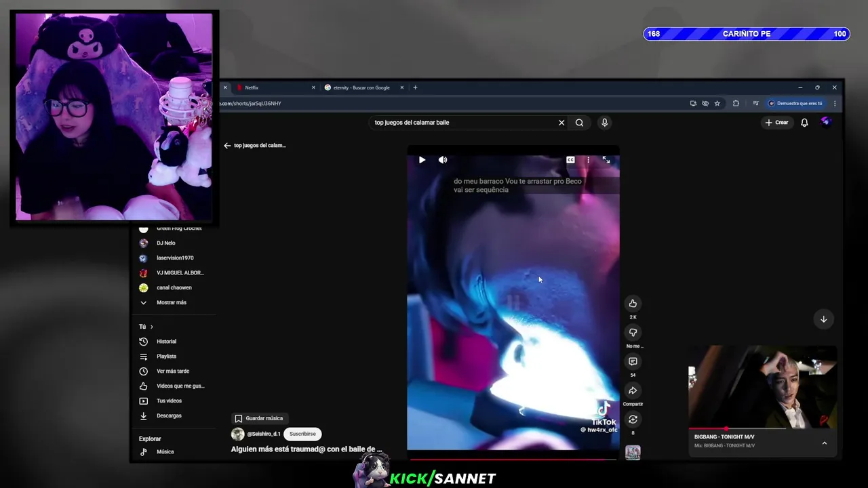This screenshot has height=488, width=868.
Task: Seek the BIGBANG miniplayer progress bar
Action: [762, 428]
